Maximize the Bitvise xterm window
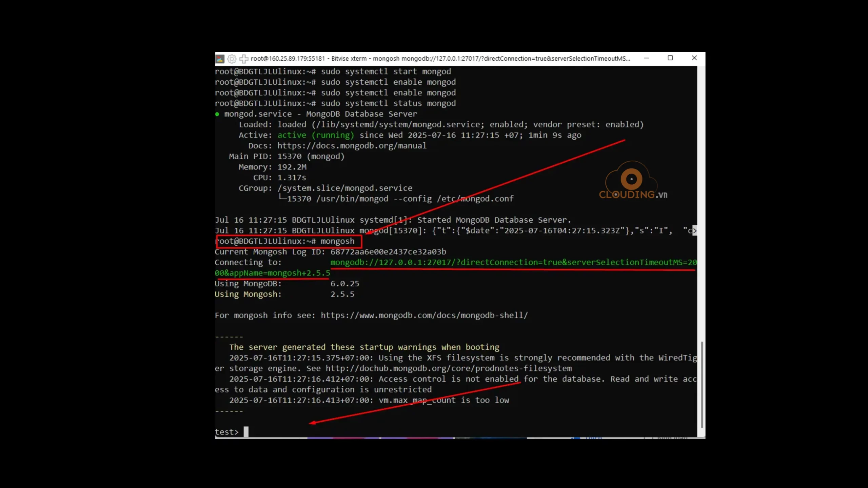The image size is (868, 488). pyautogui.click(x=670, y=58)
